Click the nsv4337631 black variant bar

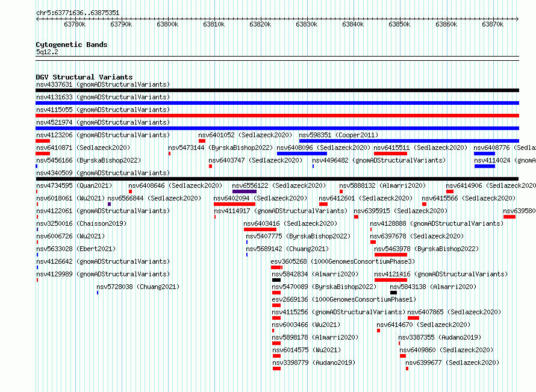[277, 90]
